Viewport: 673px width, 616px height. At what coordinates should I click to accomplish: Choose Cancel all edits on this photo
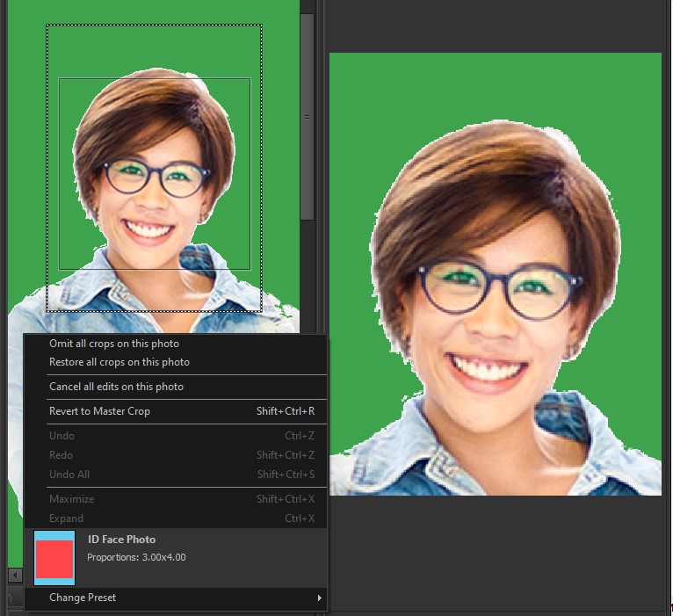(x=116, y=387)
